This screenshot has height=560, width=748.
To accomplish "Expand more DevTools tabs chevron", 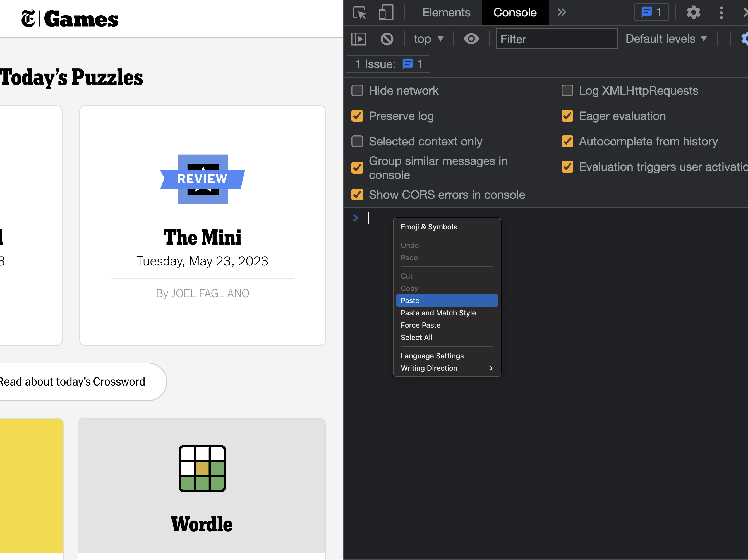I will tap(562, 13).
